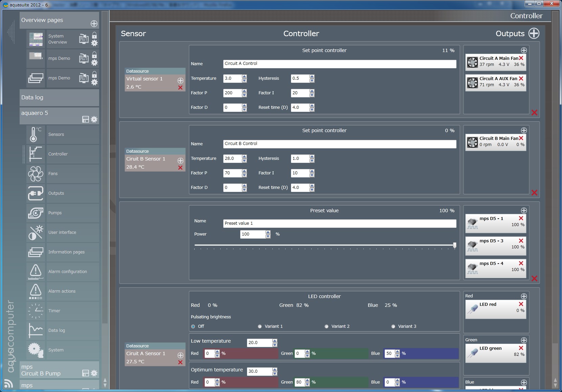Select Pulsating brightness Variant 1
Viewport: 562px width, 392px height.
260,326
